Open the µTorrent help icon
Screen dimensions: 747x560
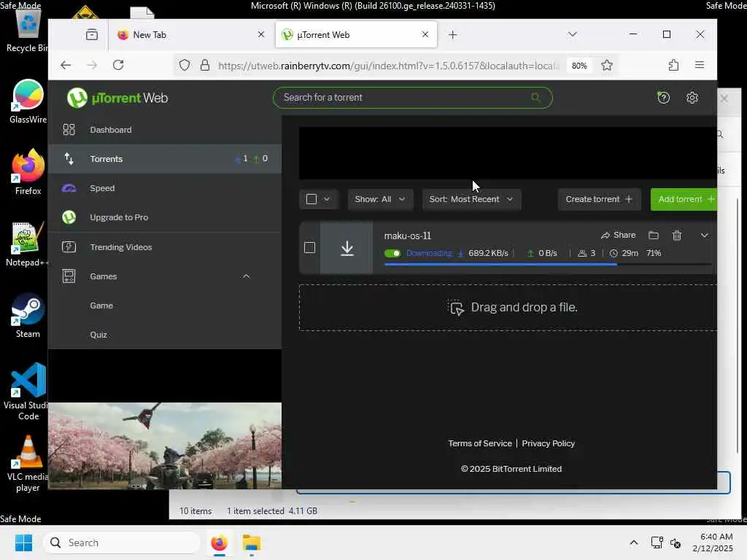pos(663,98)
